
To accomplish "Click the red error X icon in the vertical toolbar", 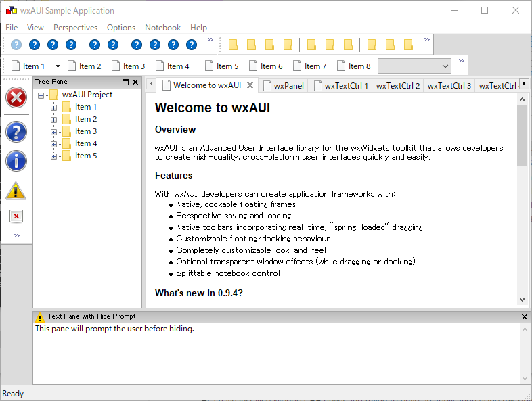I will pyautogui.click(x=16, y=97).
